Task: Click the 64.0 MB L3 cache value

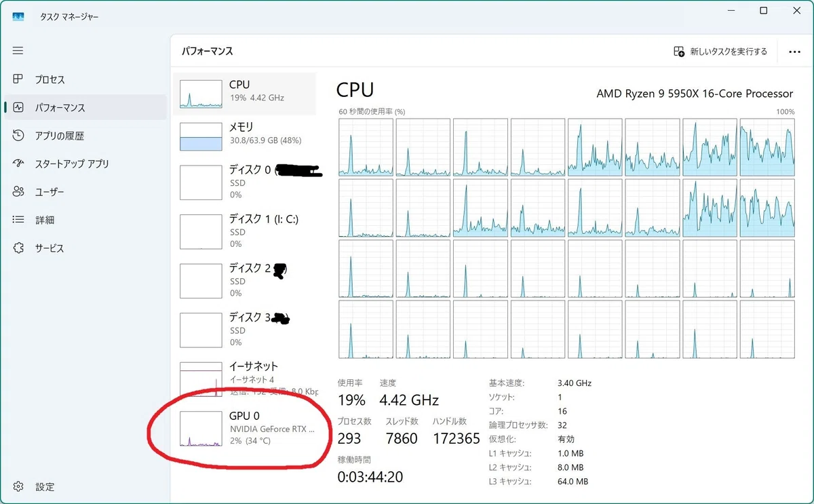Action: tap(573, 482)
